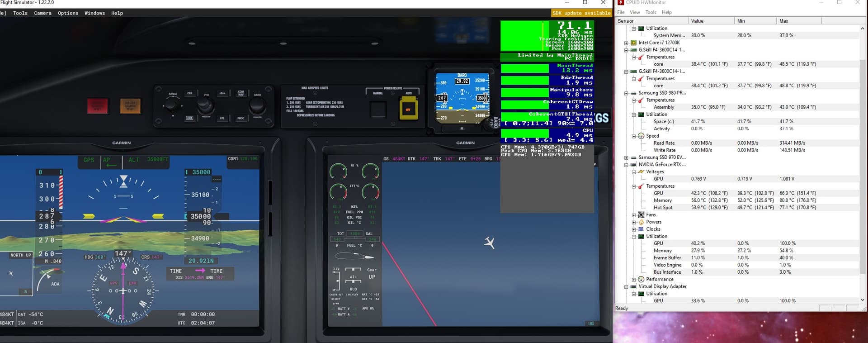Click the Value column header

(711, 21)
